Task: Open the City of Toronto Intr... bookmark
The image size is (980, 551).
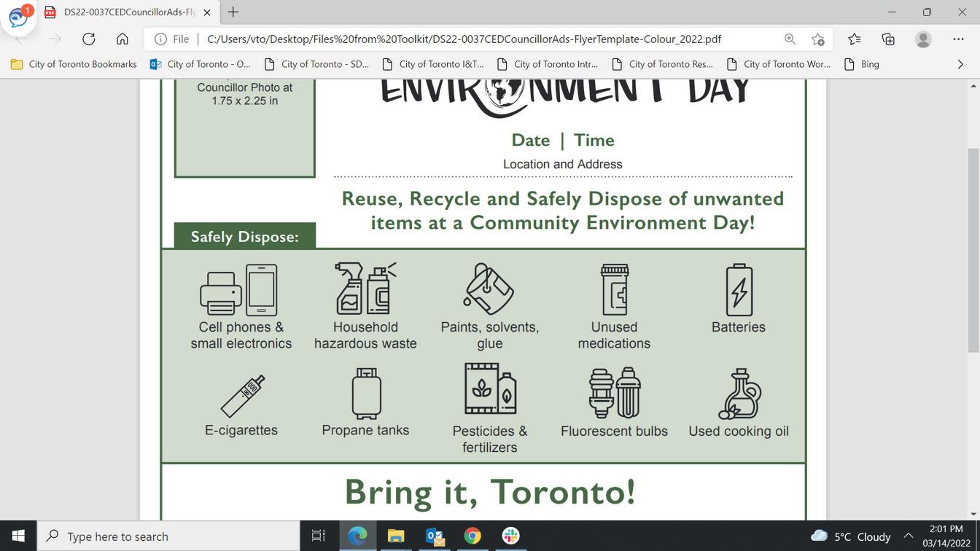Action: coord(547,64)
